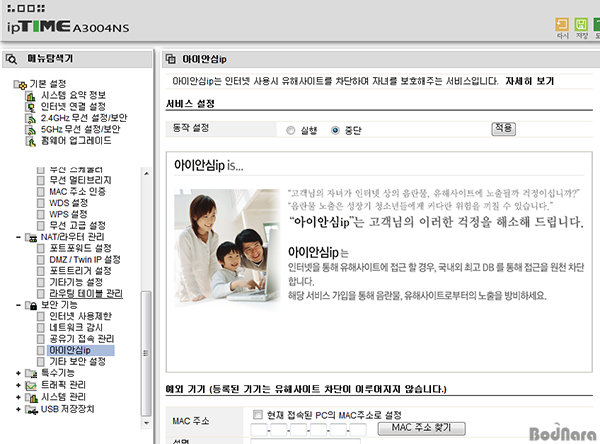This screenshot has height=444, width=600.
Task: Select WPS 설정 in the tree
Action: 68,214
